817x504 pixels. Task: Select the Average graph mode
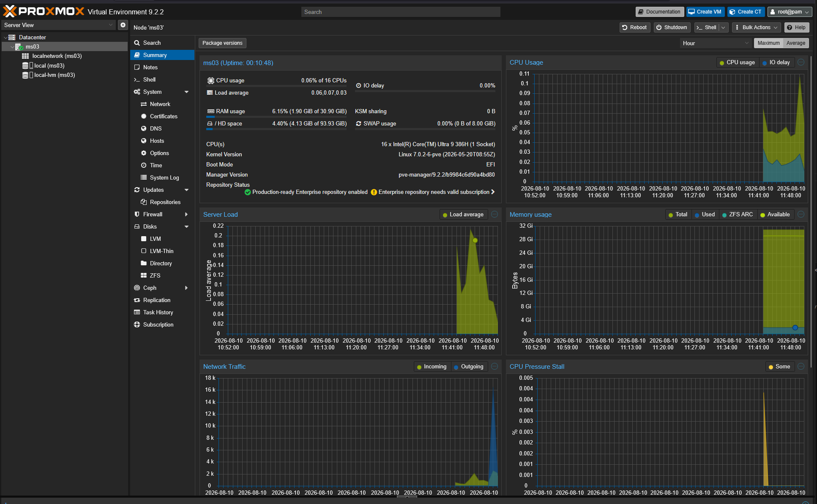pyautogui.click(x=796, y=43)
